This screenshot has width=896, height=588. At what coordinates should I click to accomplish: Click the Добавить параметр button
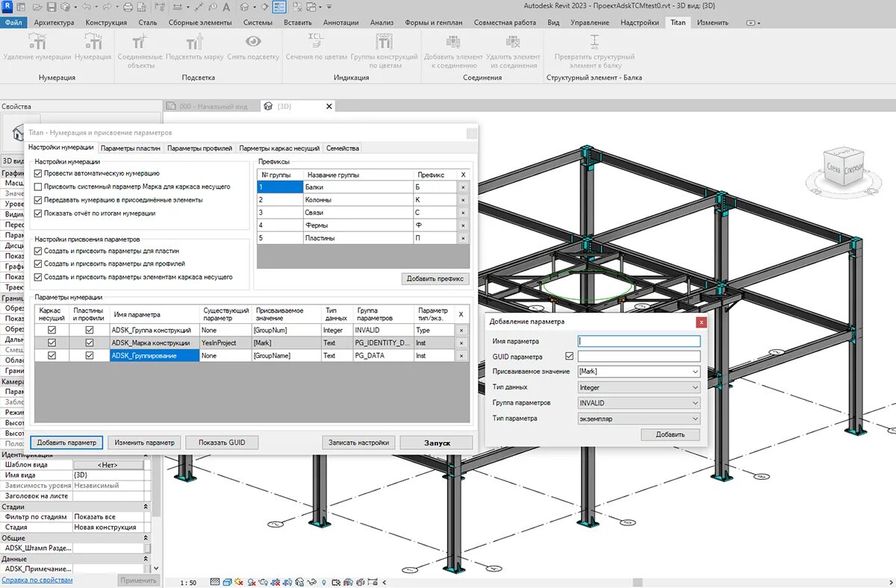[x=66, y=442]
